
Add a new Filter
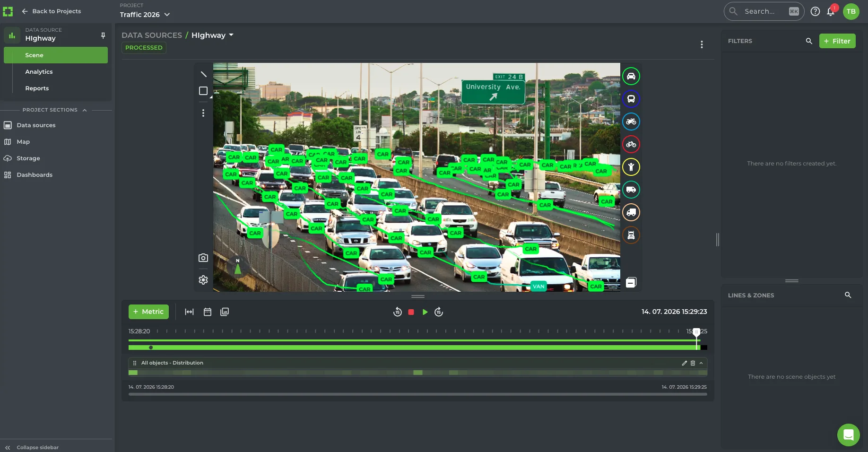click(837, 41)
